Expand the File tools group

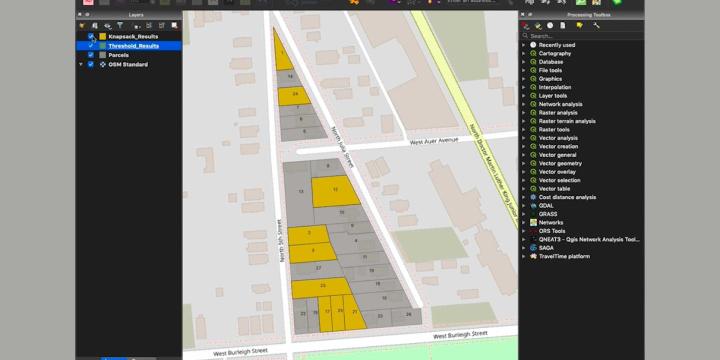click(x=523, y=70)
